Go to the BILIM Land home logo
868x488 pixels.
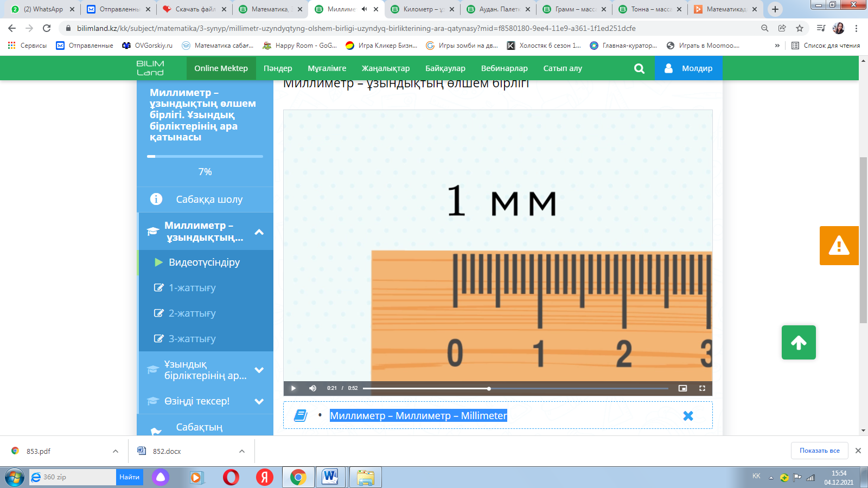click(150, 68)
